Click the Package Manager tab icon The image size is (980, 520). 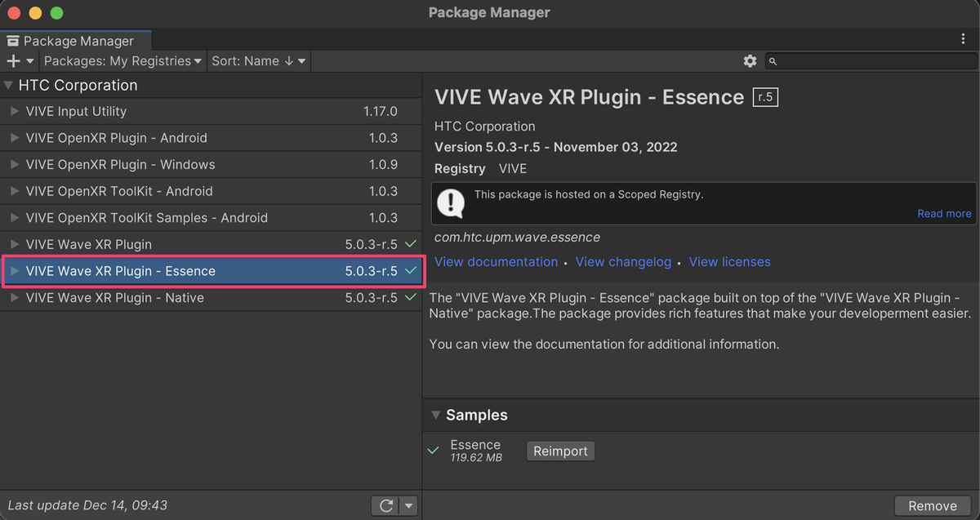[x=13, y=41]
